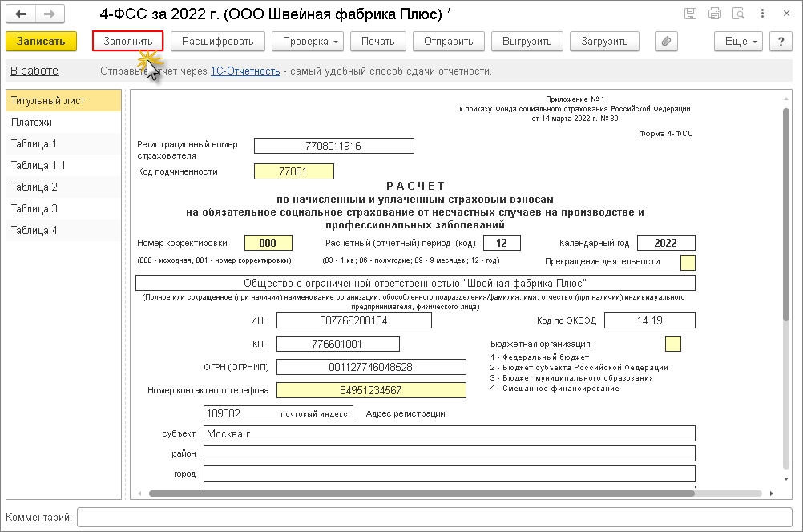
Task: Edit the Номер корректировки field 000
Action: [268, 243]
